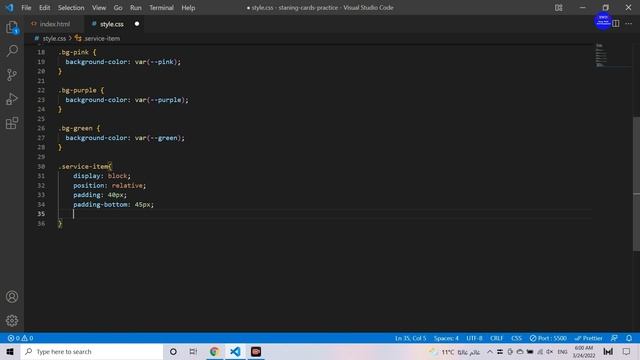Click the Visual Studio Code taskbar icon
This screenshot has height=360, width=640.
point(235,351)
